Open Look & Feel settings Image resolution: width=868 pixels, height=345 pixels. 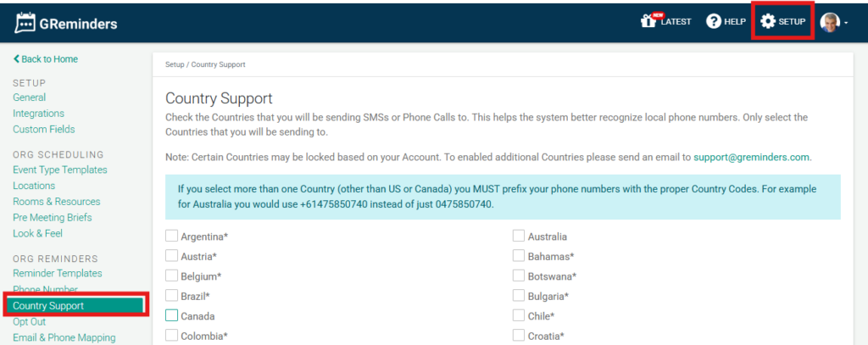pos(37,233)
